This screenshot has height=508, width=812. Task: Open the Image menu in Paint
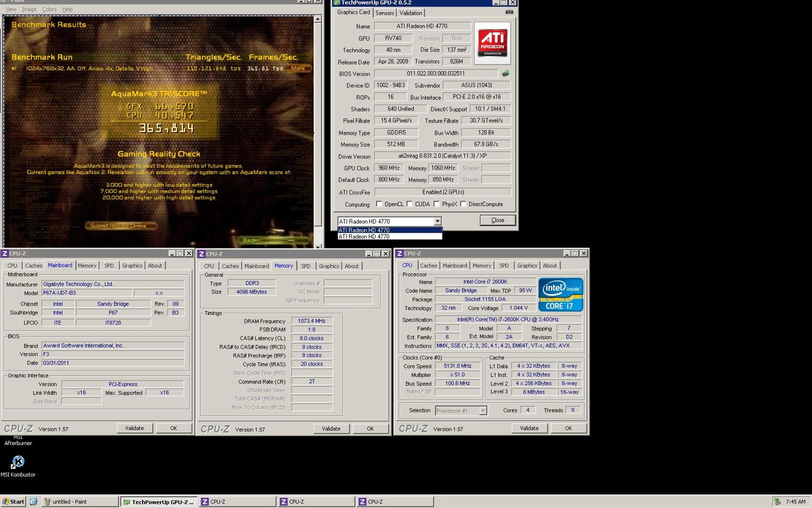[x=29, y=9]
